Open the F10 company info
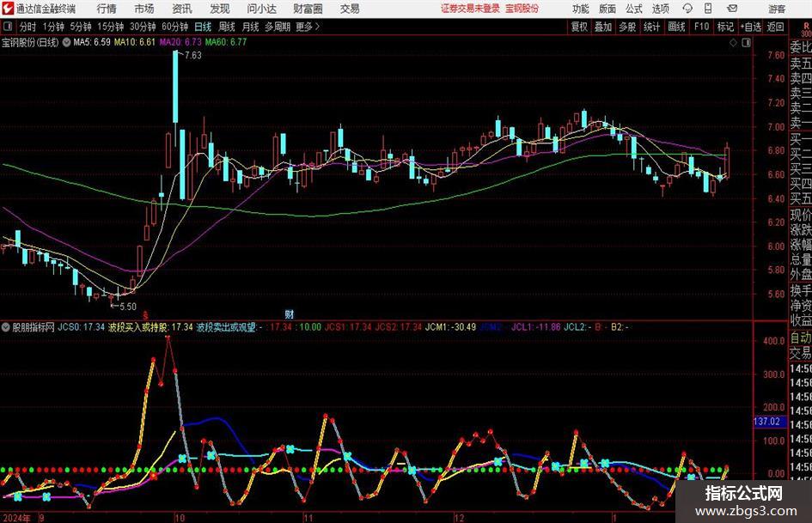Screen dimensions: 812x523 [702, 27]
